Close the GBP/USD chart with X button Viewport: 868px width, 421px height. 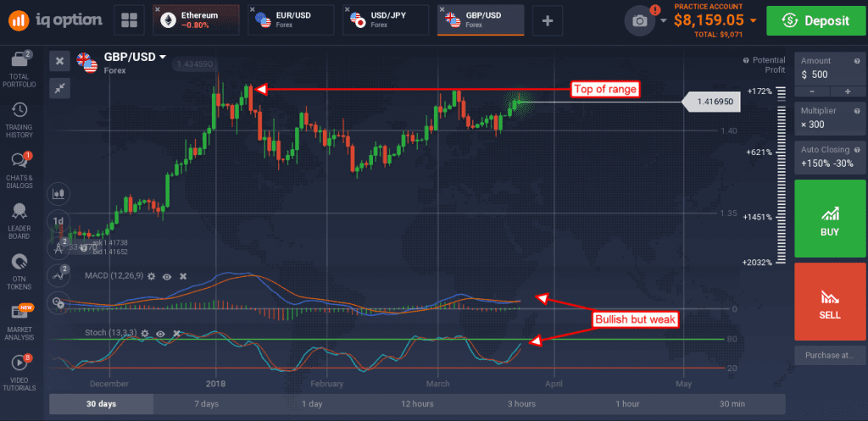[60, 61]
